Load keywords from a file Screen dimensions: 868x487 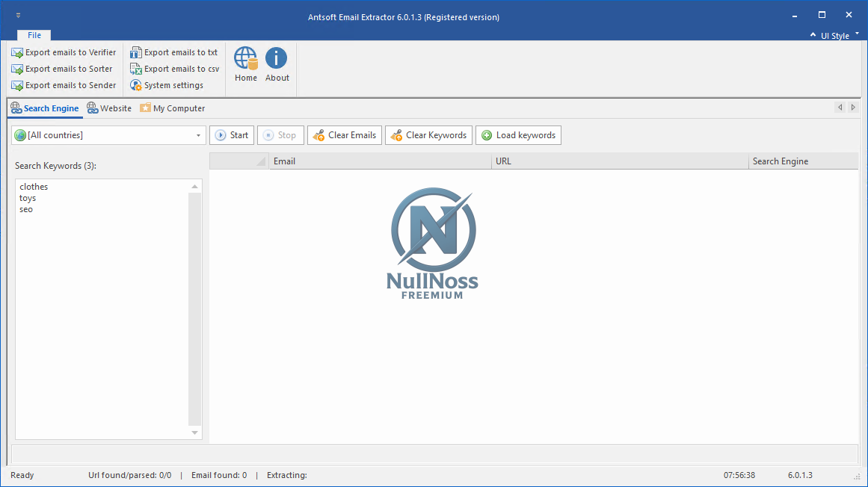pyautogui.click(x=518, y=135)
